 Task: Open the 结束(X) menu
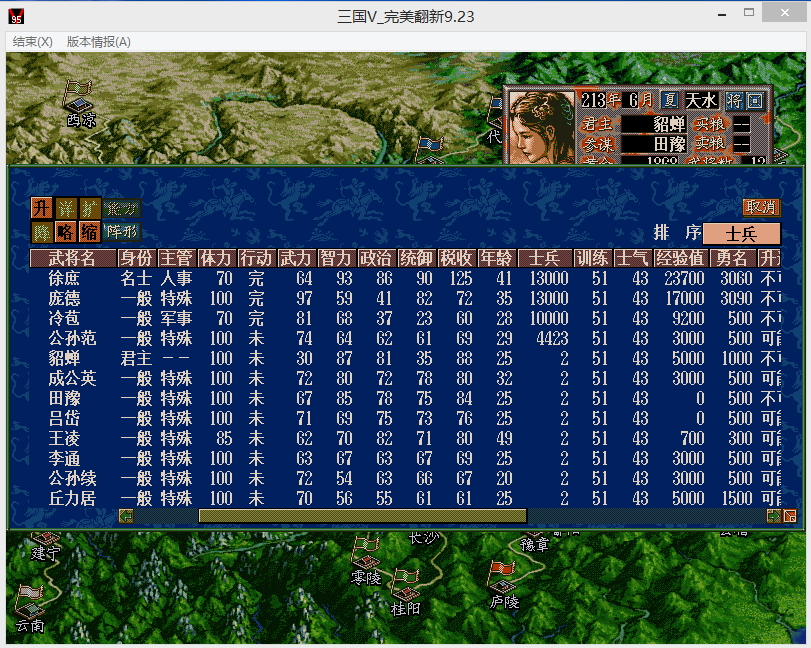[x=33, y=42]
